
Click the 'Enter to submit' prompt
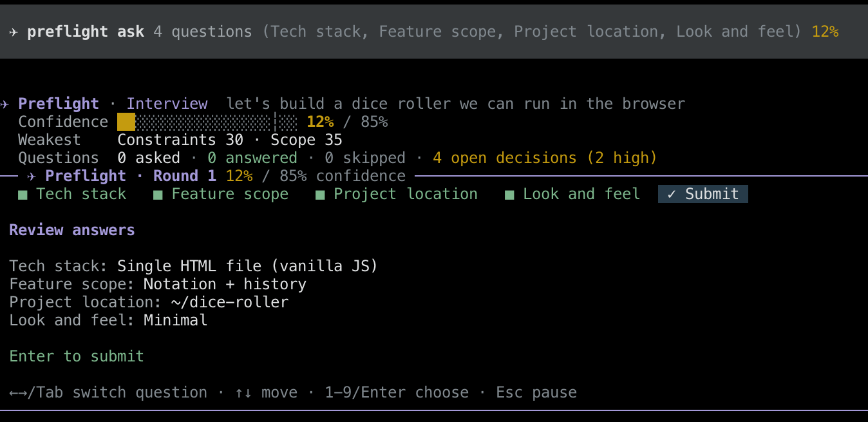(x=77, y=356)
